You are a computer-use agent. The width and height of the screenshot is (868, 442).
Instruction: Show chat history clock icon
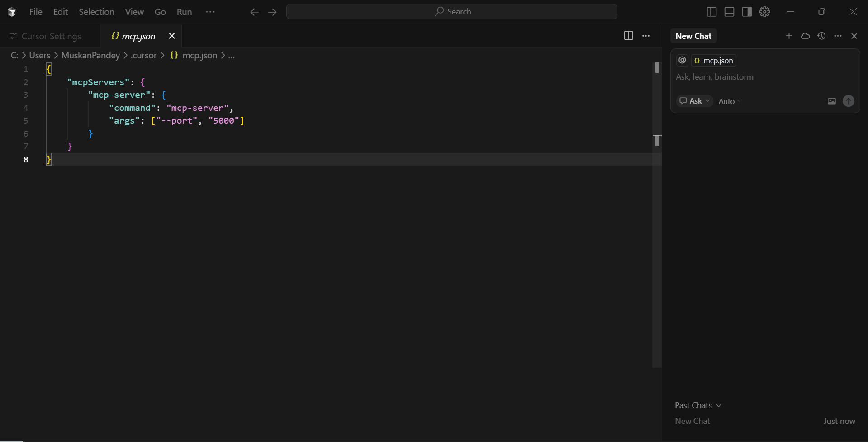[x=821, y=36]
